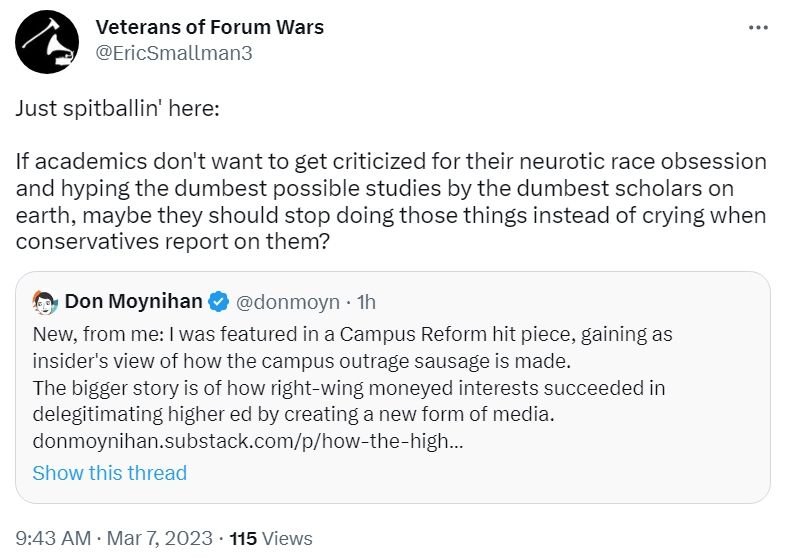Screen dimensions: 788x558
Task: Click Don Moynihan's small cartoon avatar
Action: click(x=44, y=301)
